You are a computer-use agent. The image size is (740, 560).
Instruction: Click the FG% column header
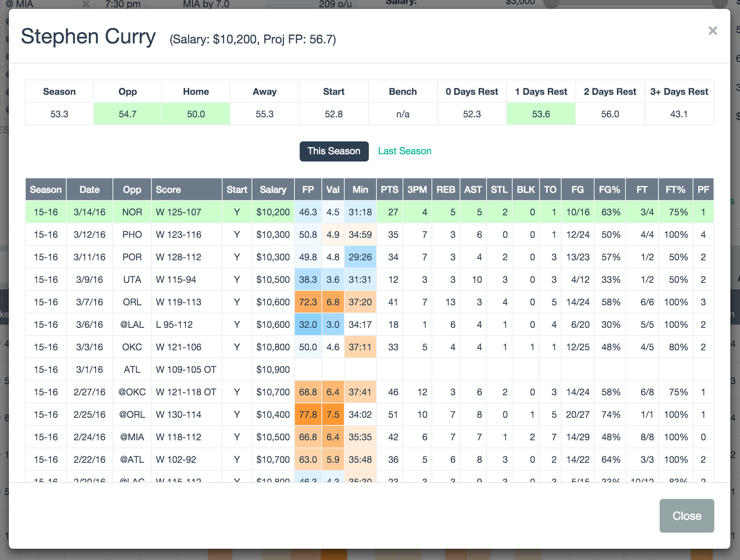(x=609, y=190)
